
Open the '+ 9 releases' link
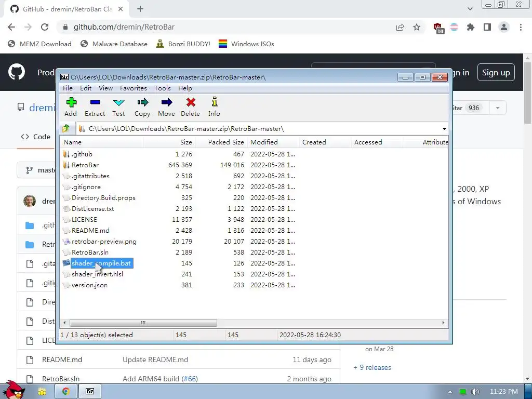tap(372, 367)
